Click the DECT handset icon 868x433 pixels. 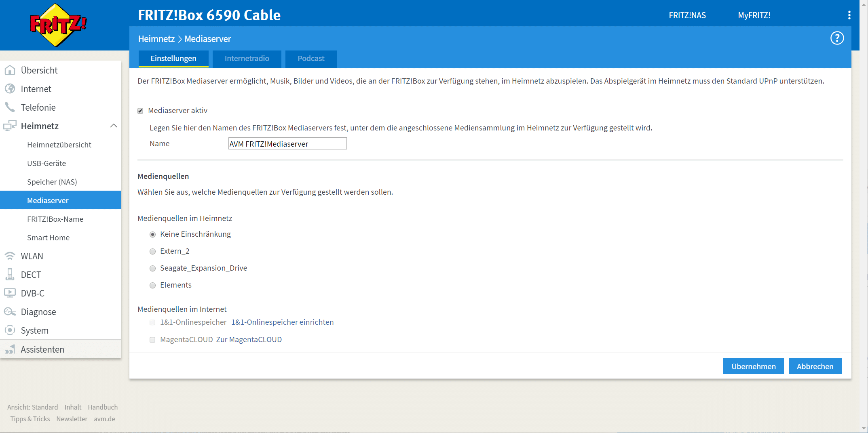click(10, 275)
